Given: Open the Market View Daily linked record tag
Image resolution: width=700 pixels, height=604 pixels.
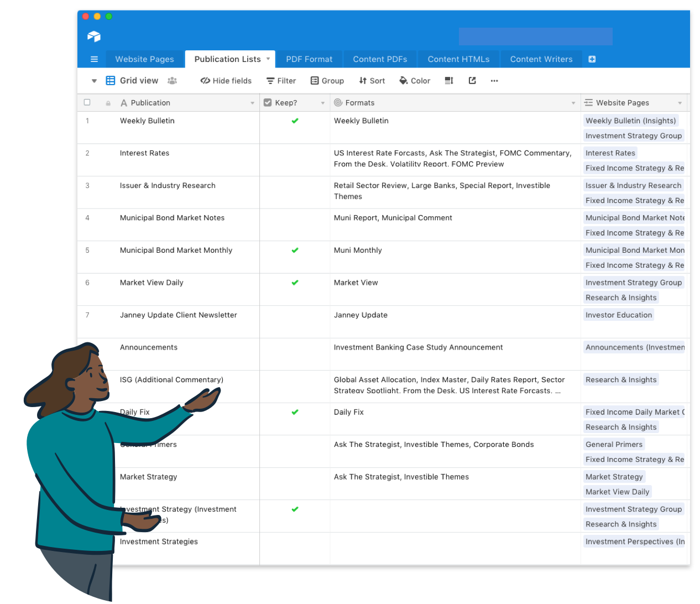Looking at the screenshot, I should point(617,492).
